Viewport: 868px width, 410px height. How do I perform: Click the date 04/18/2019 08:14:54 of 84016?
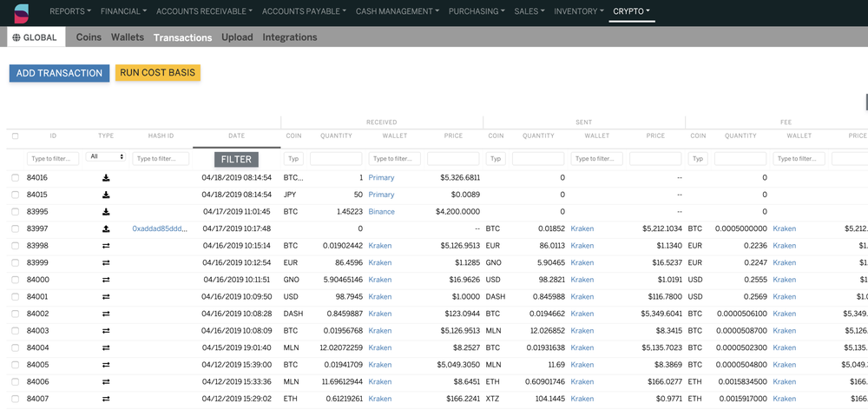click(x=236, y=178)
